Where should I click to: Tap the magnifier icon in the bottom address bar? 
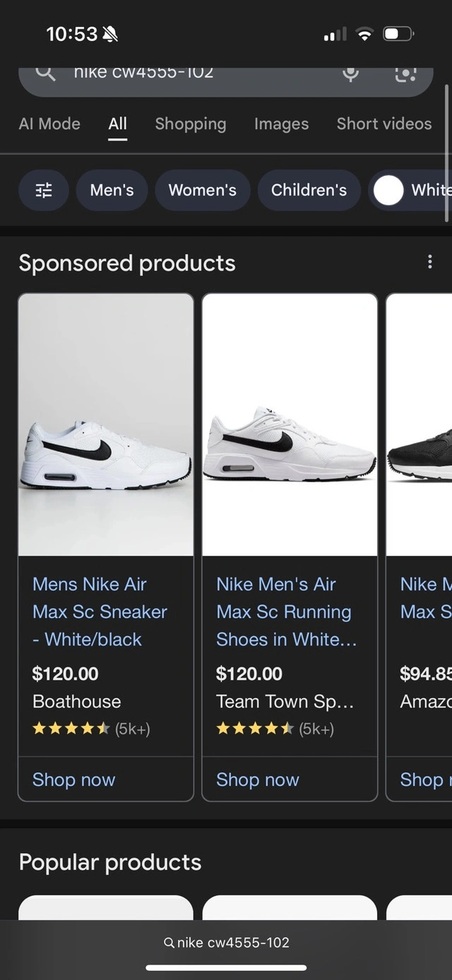click(x=168, y=943)
